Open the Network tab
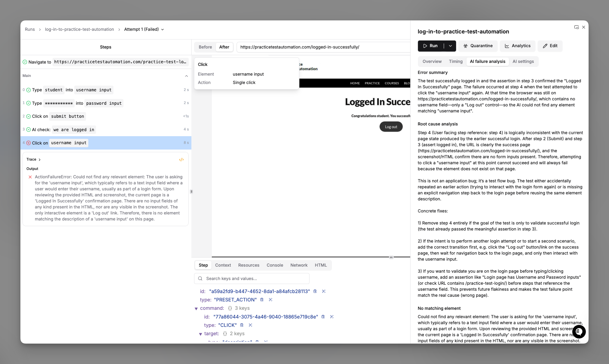The width and height of the screenshot is (609, 364). coord(299,265)
